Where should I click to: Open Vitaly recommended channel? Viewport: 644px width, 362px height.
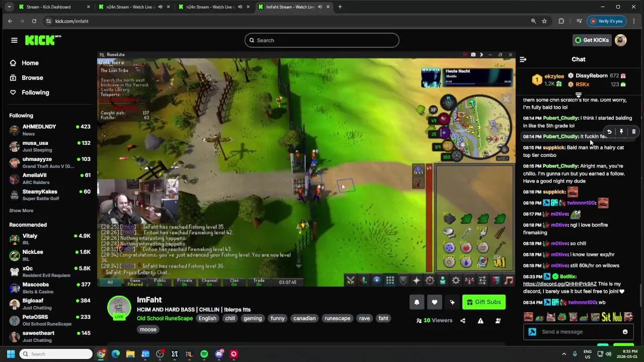49,239
